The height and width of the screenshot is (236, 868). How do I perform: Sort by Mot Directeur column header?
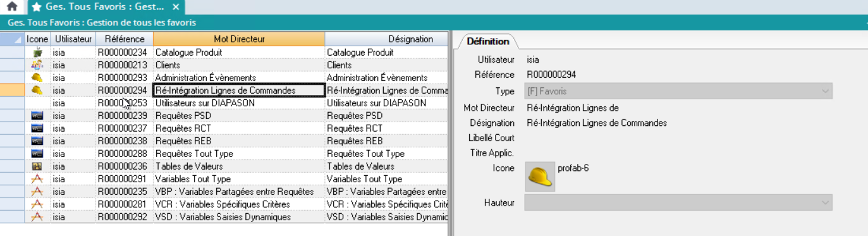tap(239, 39)
